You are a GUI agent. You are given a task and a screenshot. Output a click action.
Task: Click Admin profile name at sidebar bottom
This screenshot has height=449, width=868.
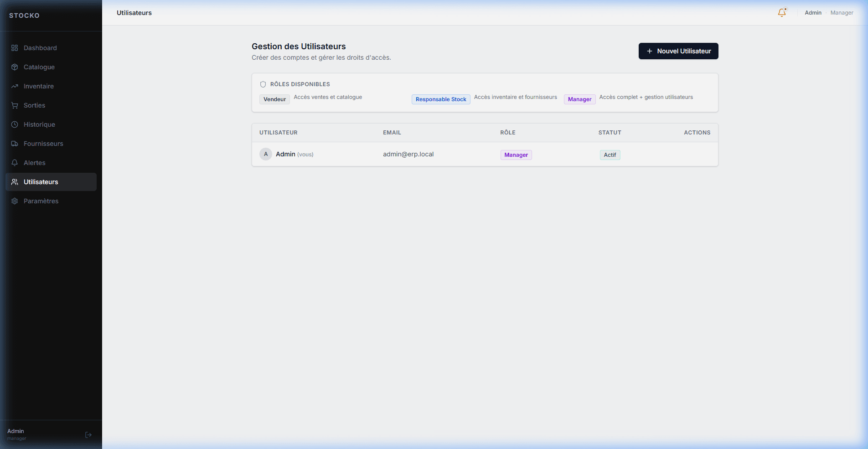point(15,431)
